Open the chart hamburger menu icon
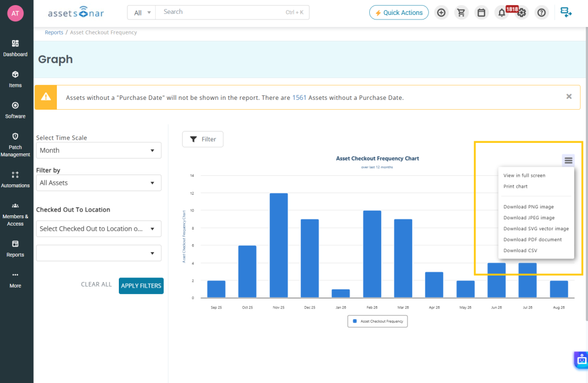This screenshot has width=588, height=383. 568,161
